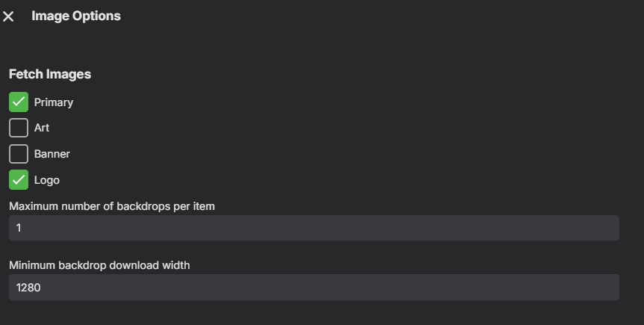Click the green checkmark beside Primary
The width and height of the screenshot is (644, 325).
(19, 102)
